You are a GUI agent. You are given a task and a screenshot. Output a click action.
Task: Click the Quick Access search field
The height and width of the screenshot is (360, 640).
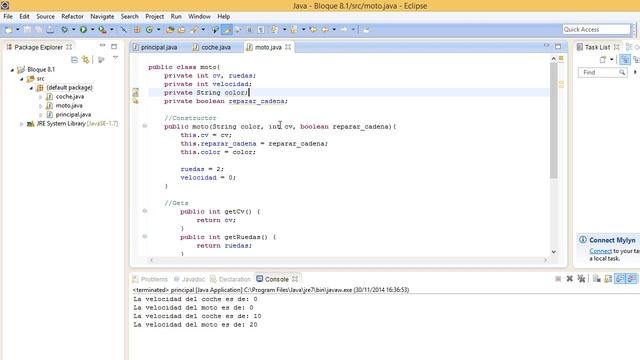[x=596, y=29]
